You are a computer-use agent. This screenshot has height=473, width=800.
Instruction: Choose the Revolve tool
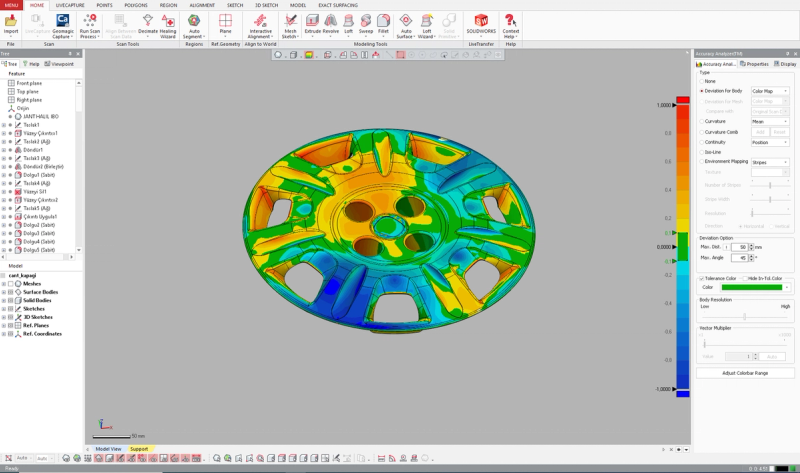click(x=331, y=24)
